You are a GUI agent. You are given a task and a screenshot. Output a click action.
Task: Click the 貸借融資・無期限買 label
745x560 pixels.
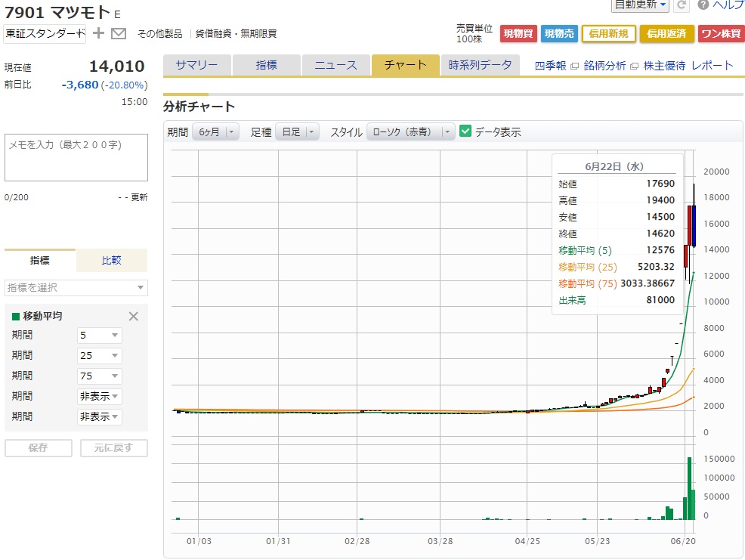click(236, 34)
